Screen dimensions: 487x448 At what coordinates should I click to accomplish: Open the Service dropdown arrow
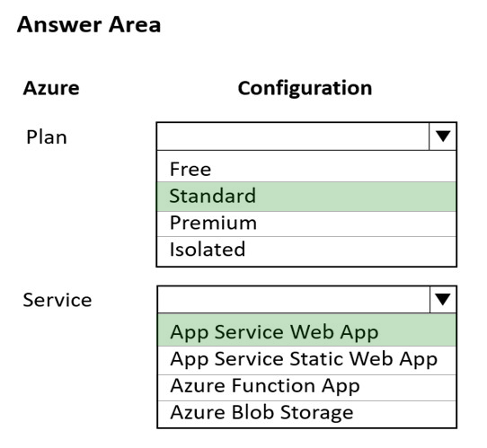click(x=443, y=300)
